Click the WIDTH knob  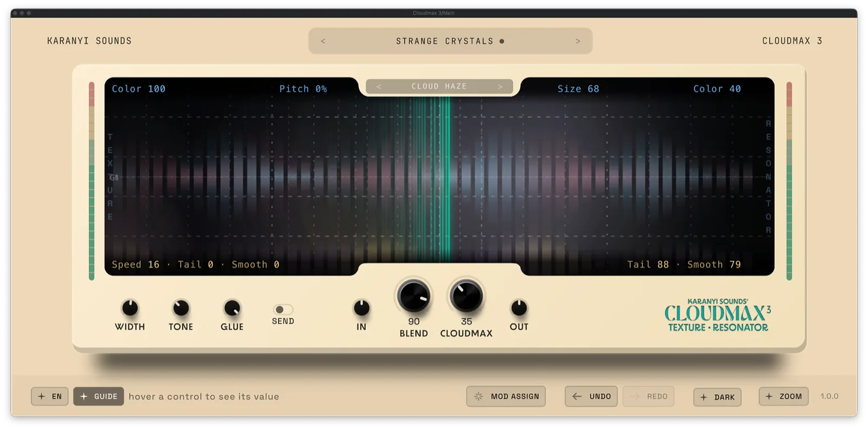[130, 308]
